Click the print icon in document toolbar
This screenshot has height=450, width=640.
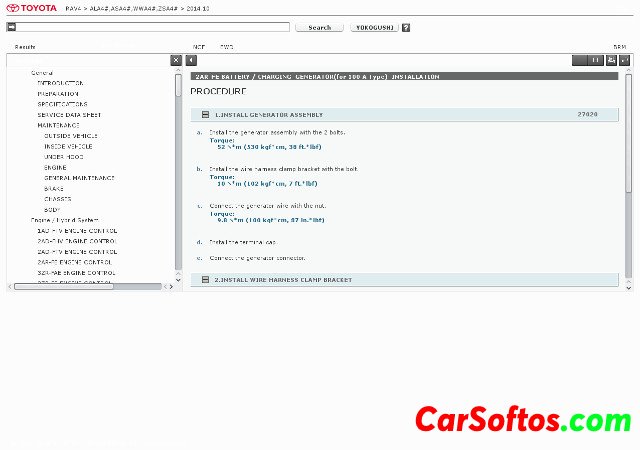611,60
